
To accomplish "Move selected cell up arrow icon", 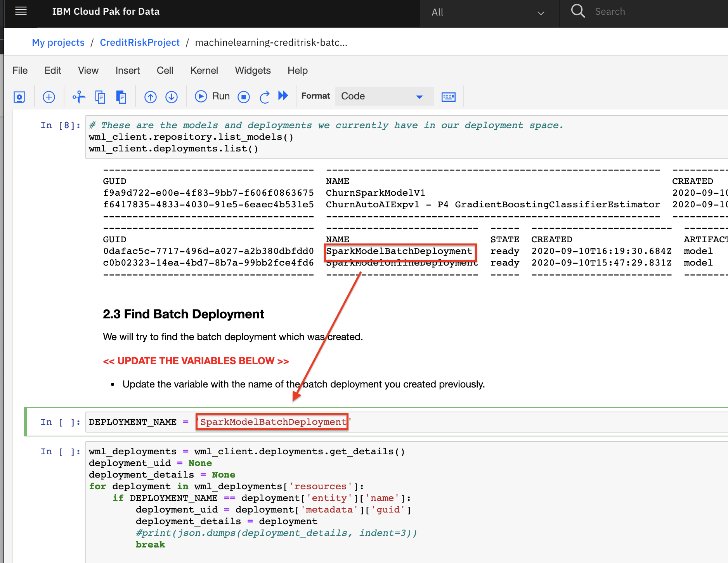I will pyautogui.click(x=151, y=97).
